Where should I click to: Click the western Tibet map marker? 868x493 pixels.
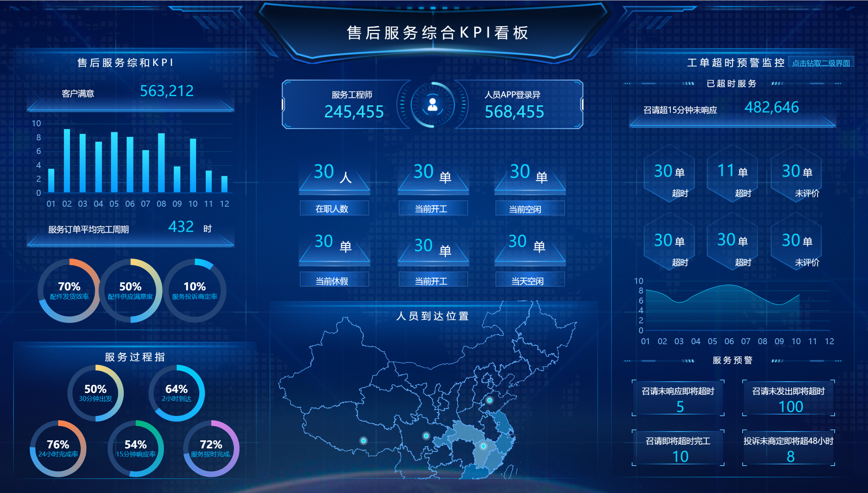click(363, 441)
